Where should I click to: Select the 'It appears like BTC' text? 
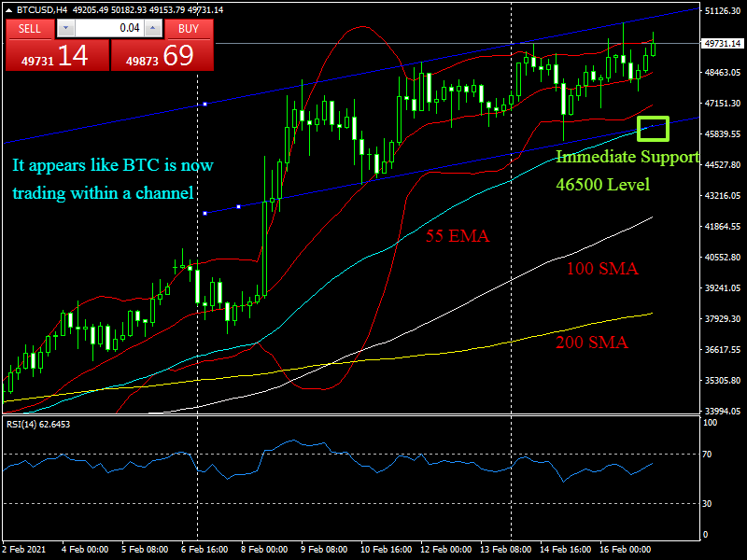[113, 165]
